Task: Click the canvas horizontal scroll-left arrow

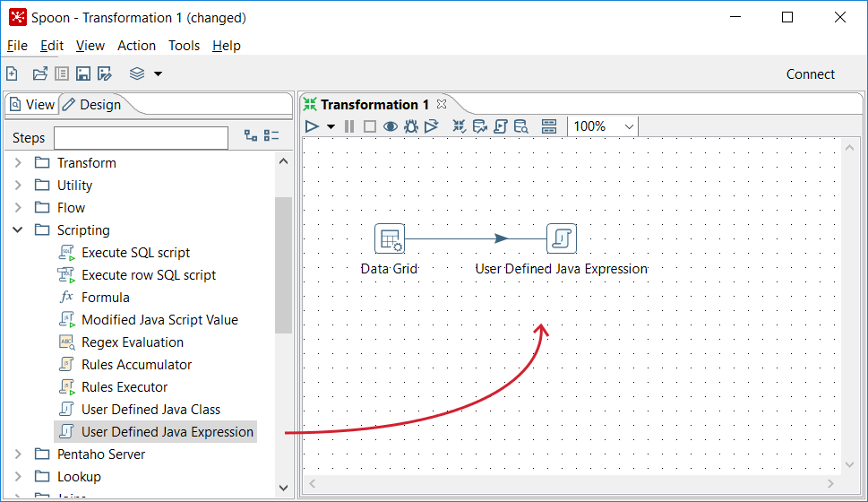Action: [x=313, y=484]
